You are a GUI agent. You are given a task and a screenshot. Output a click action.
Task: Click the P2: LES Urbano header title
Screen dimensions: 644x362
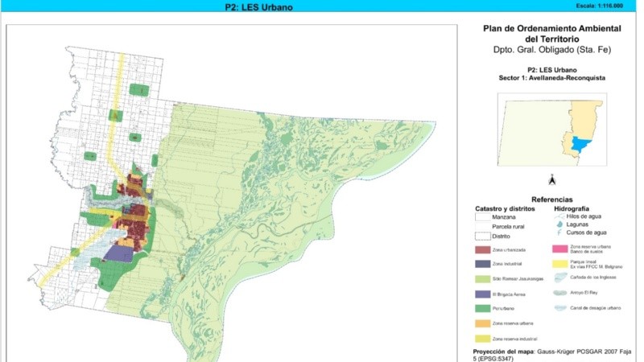click(260, 6)
